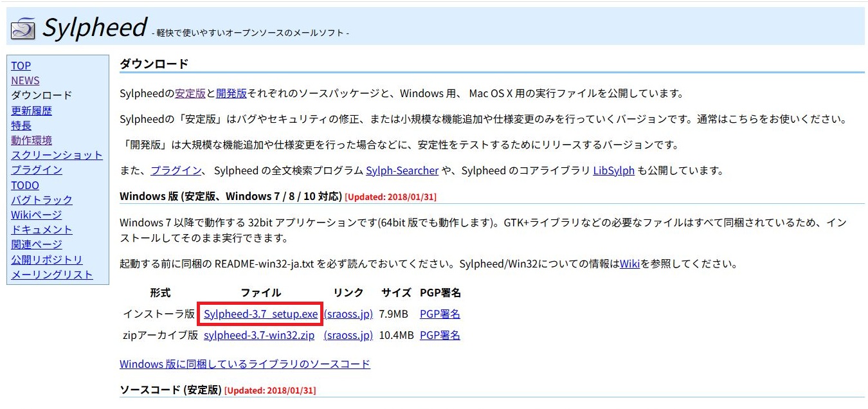Open バグトラック from the sidebar
868x409 pixels.
(x=42, y=200)
